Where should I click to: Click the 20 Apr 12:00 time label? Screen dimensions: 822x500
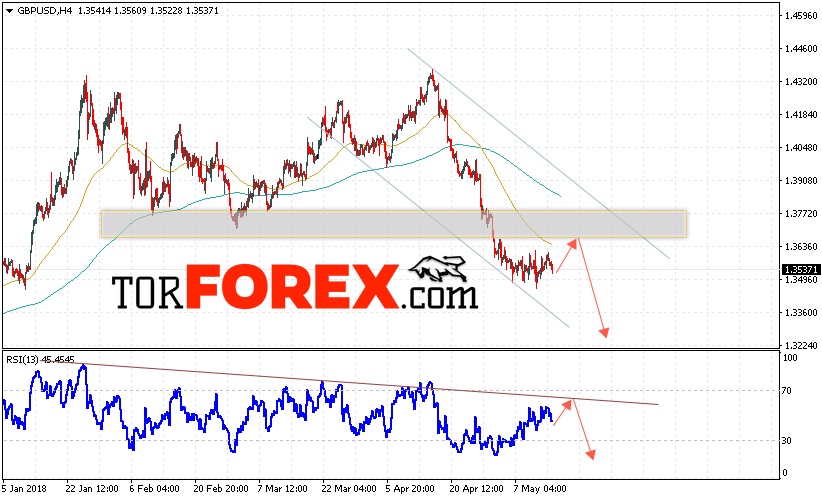476,489
